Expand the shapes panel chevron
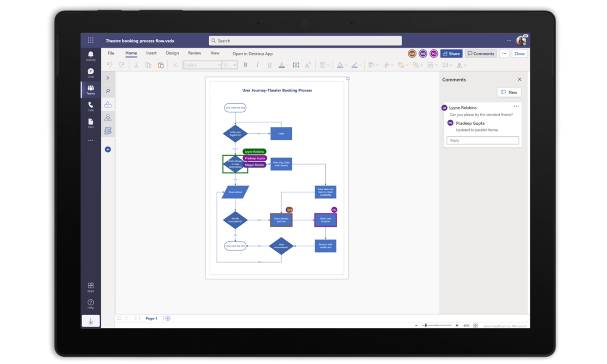607x364 pixels. click(x=108, y=78)
